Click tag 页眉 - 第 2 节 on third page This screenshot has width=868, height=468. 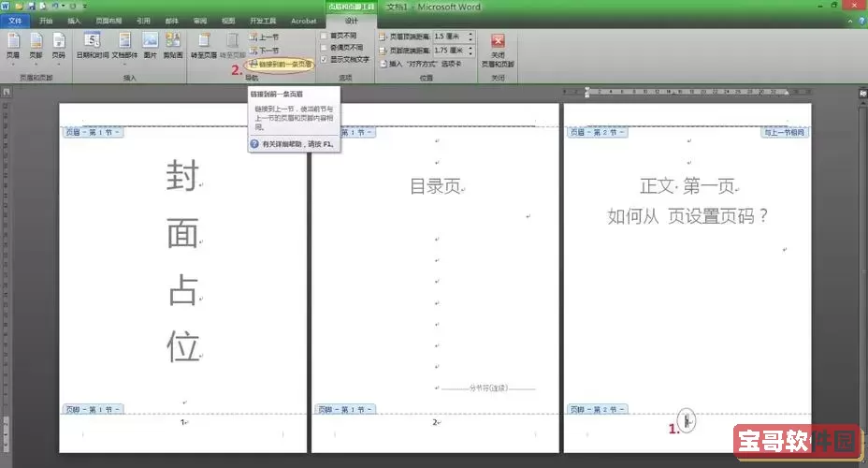pyautogui.click(x=597, y=132)
